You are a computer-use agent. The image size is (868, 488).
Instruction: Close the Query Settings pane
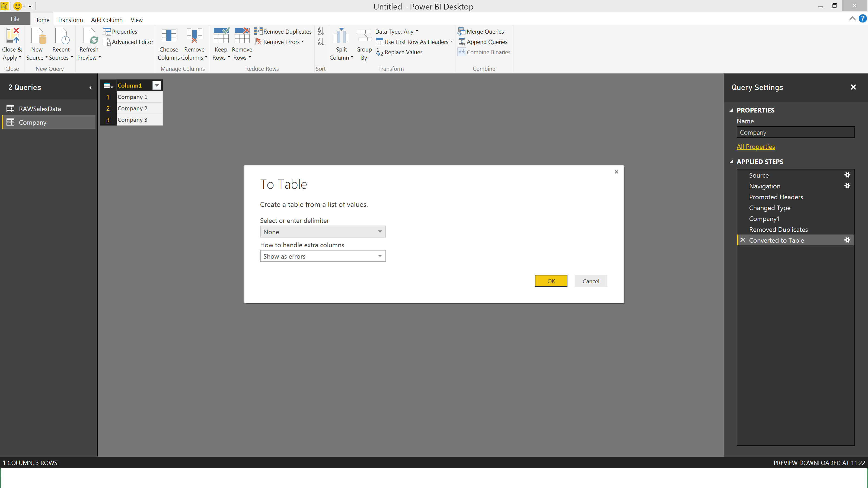pyautogui.click(x=853, y=87)
